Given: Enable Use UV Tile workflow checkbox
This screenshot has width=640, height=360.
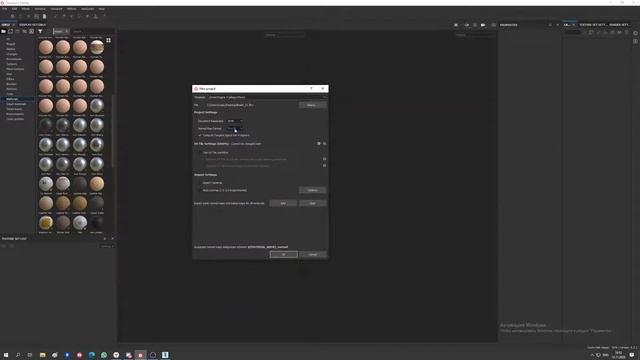Looking at the screenshot, I should (200, 152).
